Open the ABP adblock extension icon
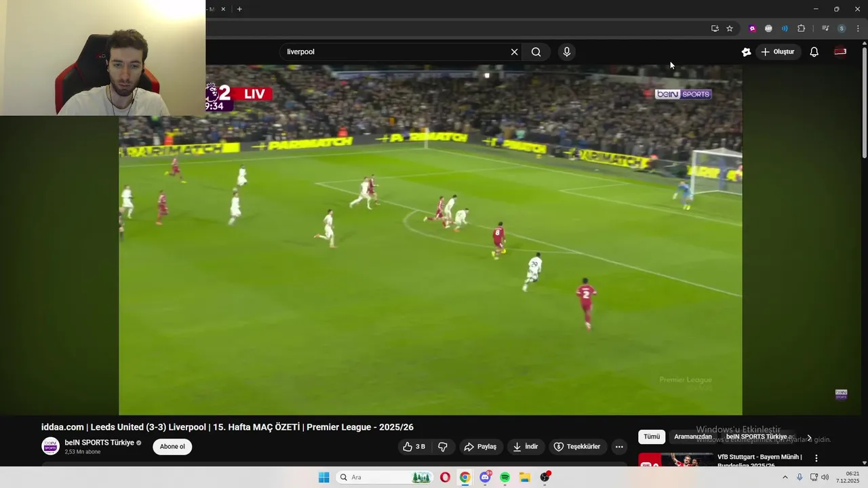The width and height of the screenshot is (868, 488). coord(768,28)
